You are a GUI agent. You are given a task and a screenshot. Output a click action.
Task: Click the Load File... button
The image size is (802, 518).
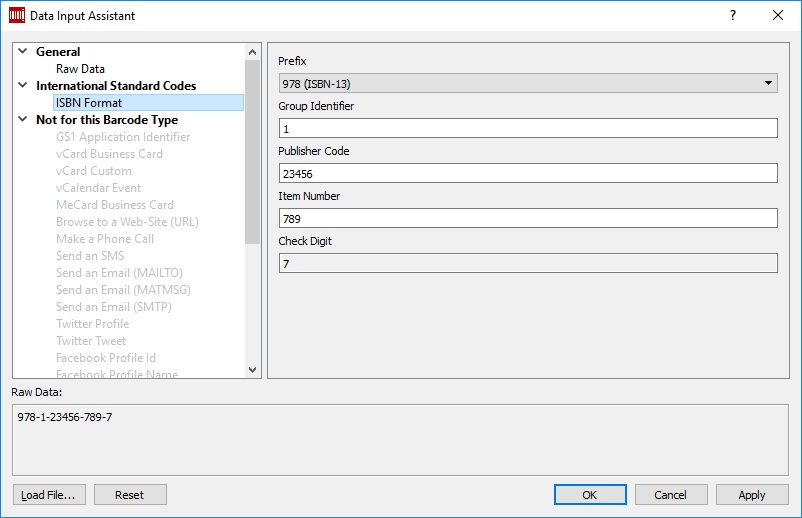[49, 495]
